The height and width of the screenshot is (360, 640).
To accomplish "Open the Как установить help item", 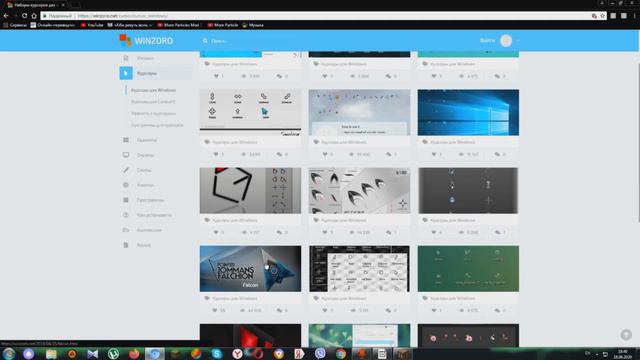I will pyautogui.click(x=154, y=215).
